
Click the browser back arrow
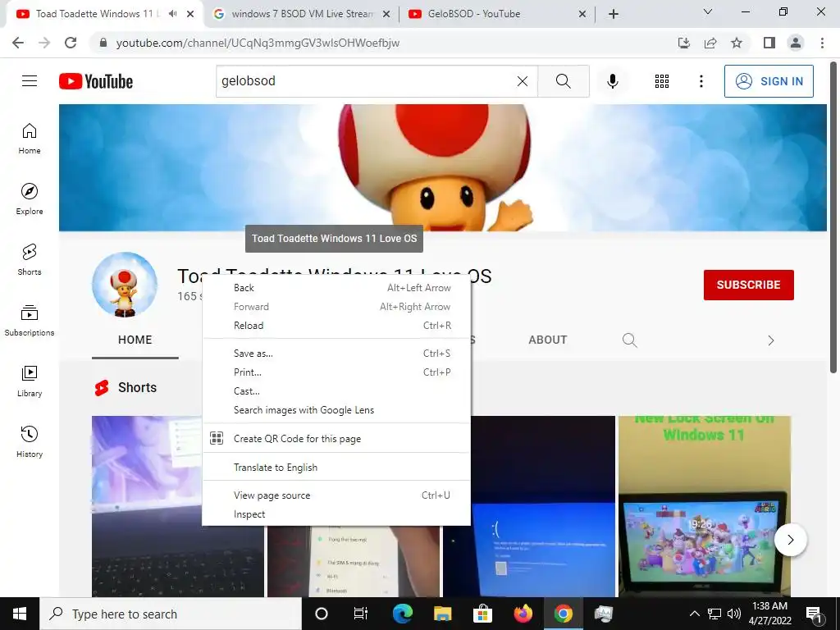[x=18, y=43]
